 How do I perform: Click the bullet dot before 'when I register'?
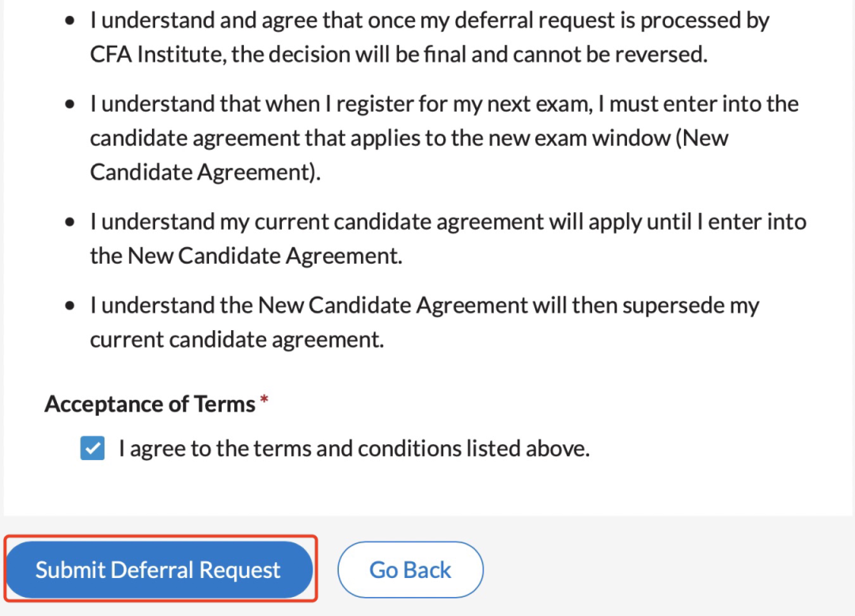click(x=71, y=105)
